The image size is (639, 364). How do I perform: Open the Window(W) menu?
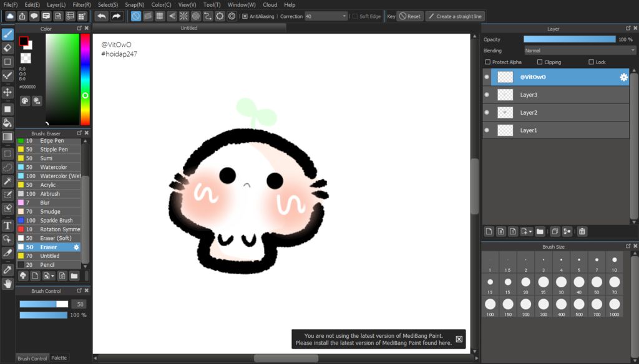coord(241,5)
